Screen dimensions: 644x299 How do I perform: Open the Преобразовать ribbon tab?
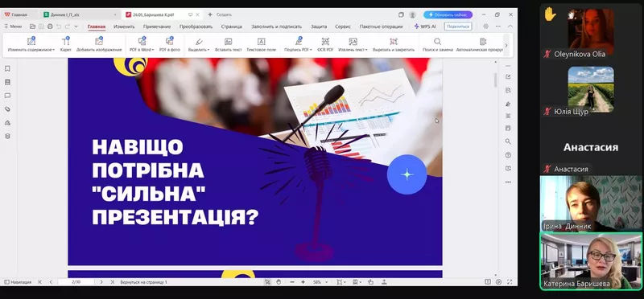point(196,27)
